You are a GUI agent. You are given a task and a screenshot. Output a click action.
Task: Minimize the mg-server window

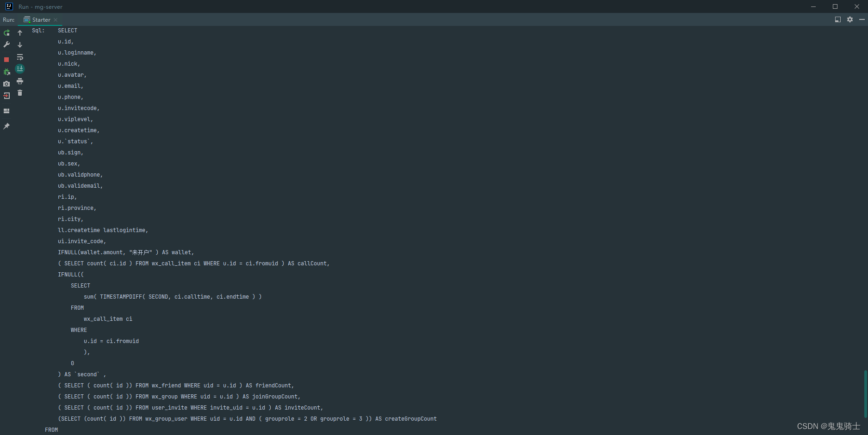tap(813, 6)
